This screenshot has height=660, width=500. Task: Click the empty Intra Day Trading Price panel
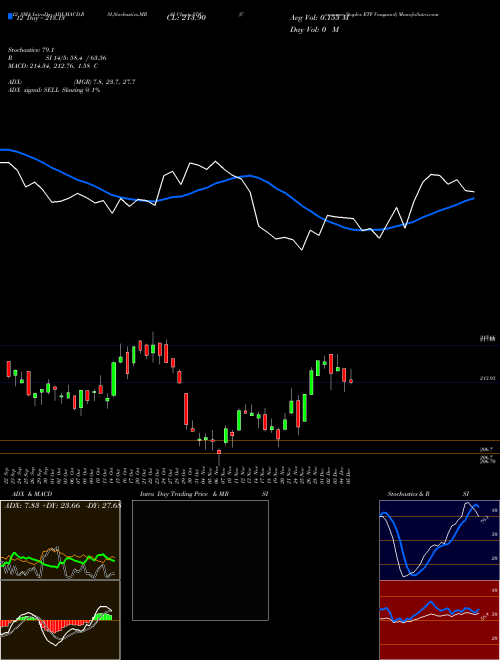coord(200,560)
